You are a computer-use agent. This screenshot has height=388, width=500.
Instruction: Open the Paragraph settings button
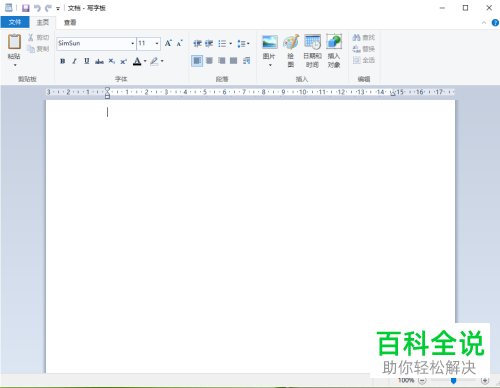[247, 61]
